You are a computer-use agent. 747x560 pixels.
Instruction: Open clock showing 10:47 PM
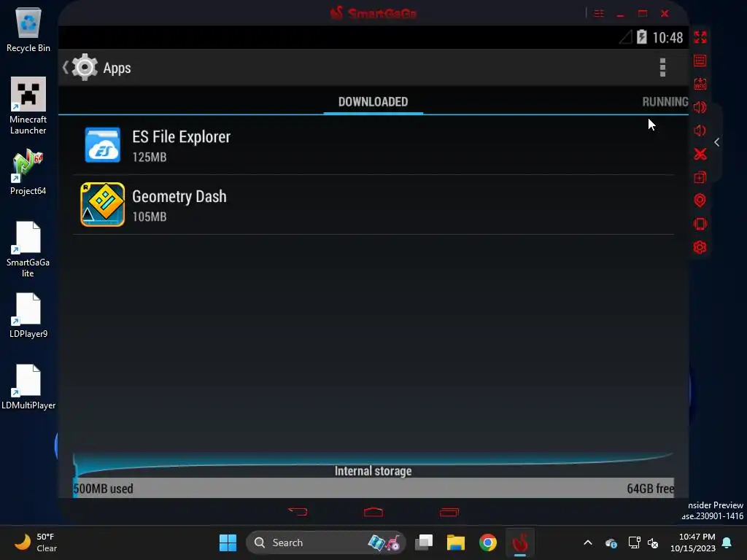(x=693, y=542)
